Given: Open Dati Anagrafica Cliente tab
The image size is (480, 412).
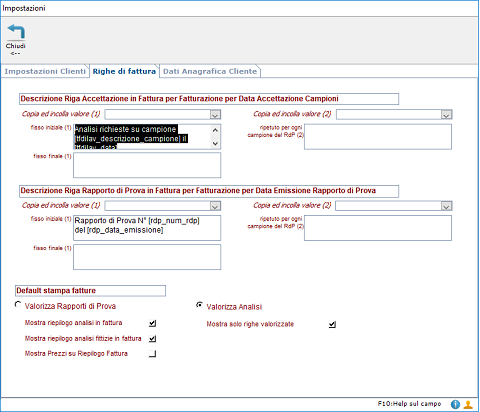Looking at the screenshot, I should point(210,71).
